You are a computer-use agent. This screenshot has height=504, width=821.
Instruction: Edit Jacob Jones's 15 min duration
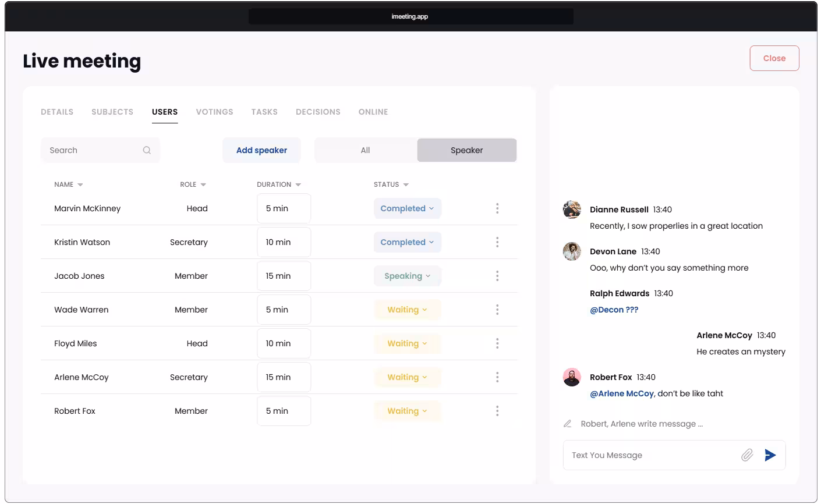(x=284, y=276)
